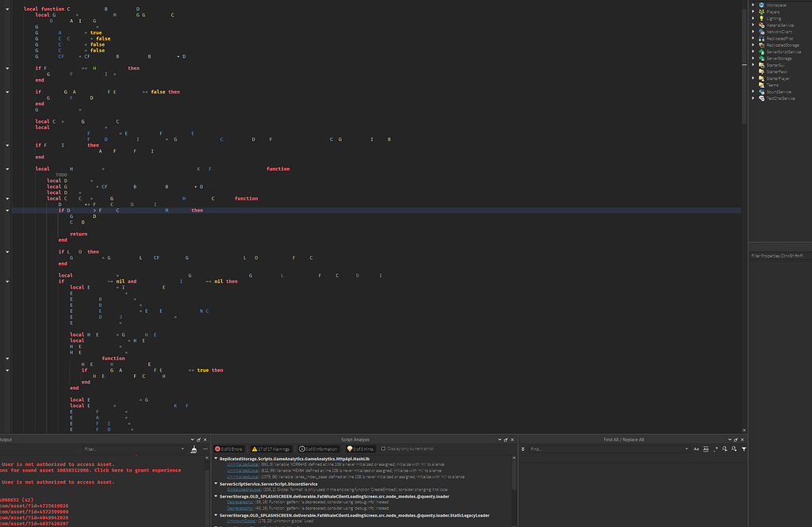Open the UninitializedLocal warning link at 681
This screenshot has height=527, width=812.
242,464
